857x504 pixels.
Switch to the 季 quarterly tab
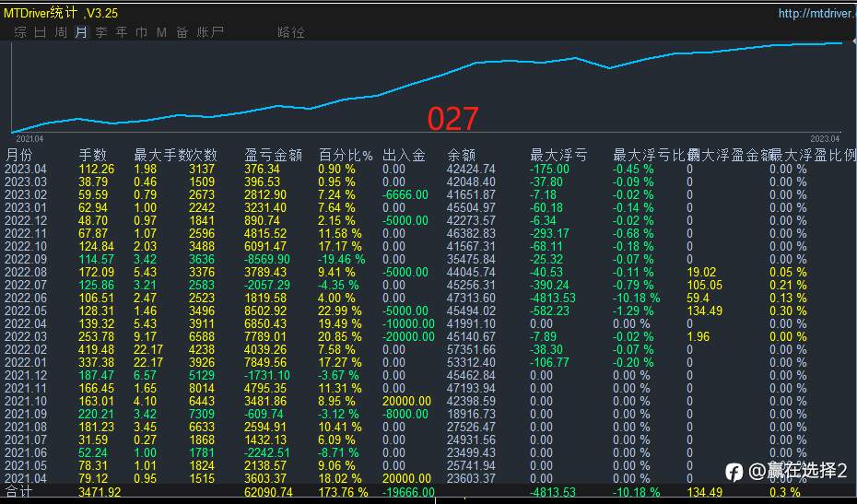coord(101,32)
